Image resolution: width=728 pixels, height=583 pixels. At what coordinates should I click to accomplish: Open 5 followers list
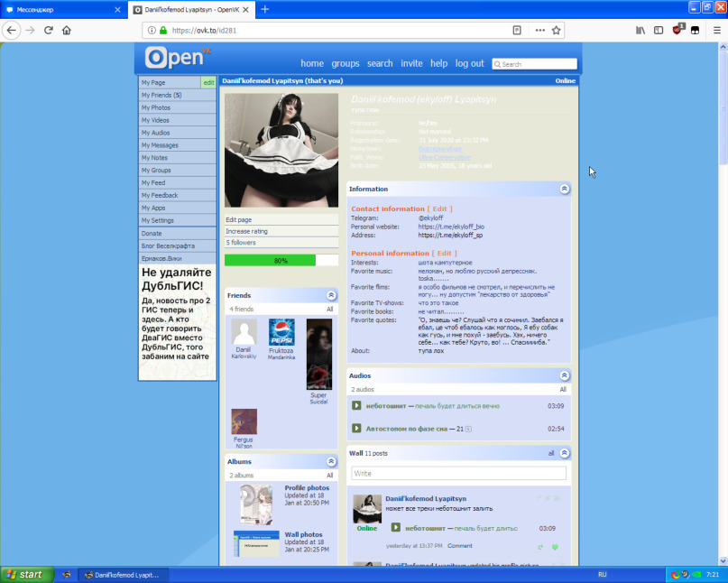click(x=281, y=243)
